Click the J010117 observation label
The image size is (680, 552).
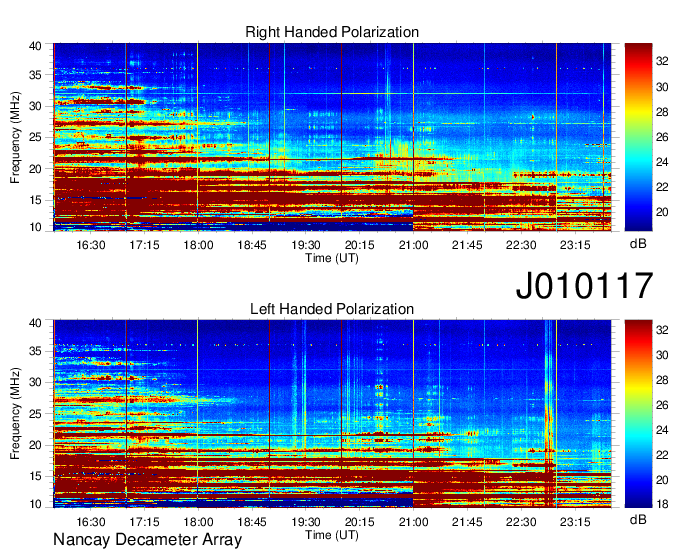pyautogui.click(x=584, y=286)
